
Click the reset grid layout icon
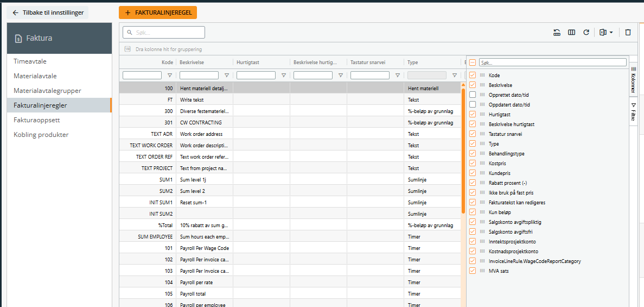(x=557, y=33)
